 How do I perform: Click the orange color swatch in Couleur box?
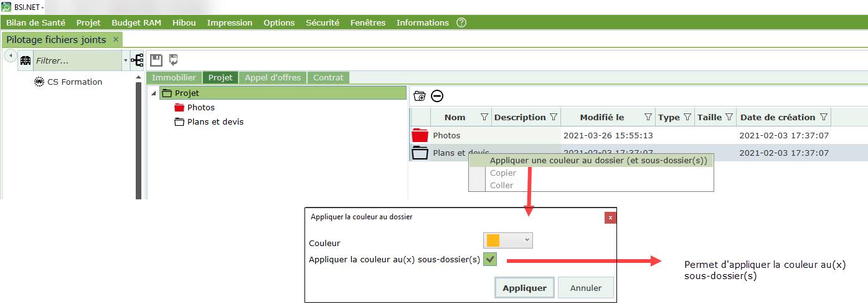click(x=493, y=240)
